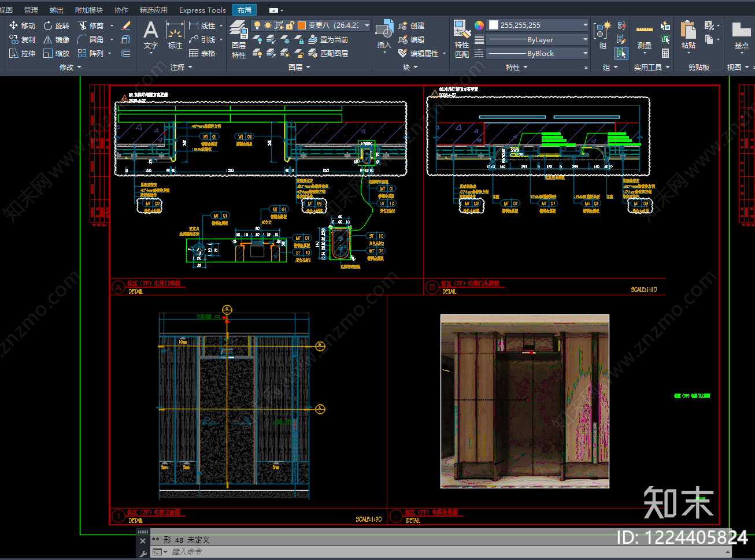Click the 标注 (Dimension) tool
The width and height of the screenshot is (755, 560).
175,35
